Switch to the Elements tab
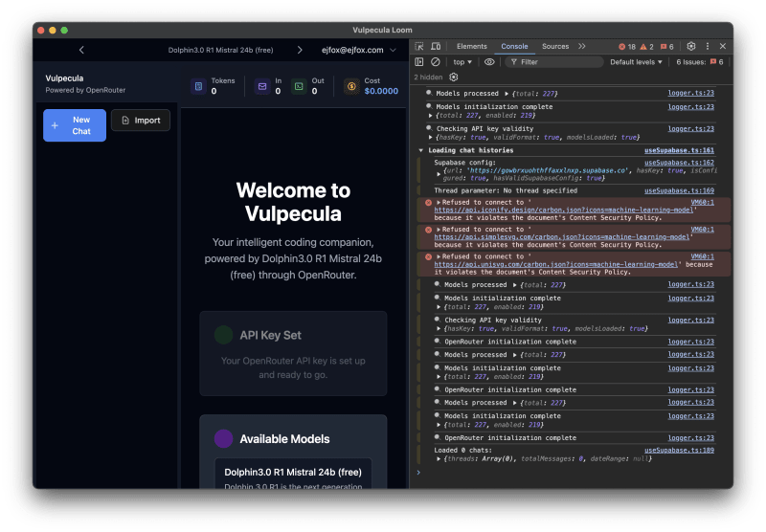 [x=471, y=46]
